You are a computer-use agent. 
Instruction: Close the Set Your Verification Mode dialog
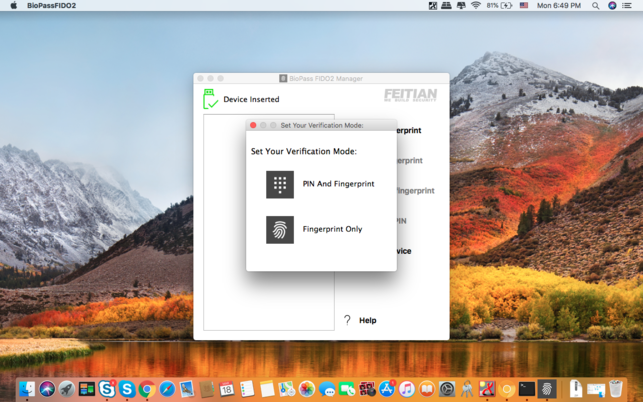[x=253, y=125]
